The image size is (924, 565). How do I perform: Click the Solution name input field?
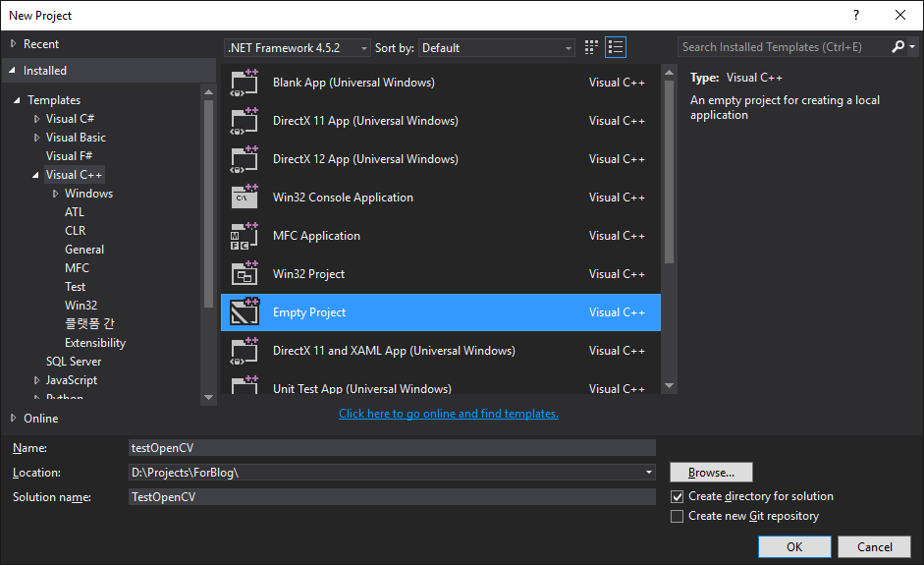[392, 497]
